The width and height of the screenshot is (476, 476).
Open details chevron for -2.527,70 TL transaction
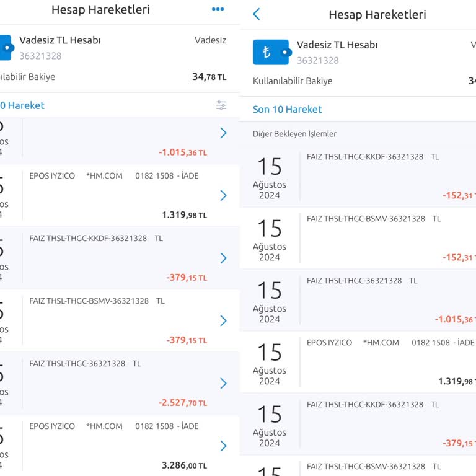click(223, 383)
